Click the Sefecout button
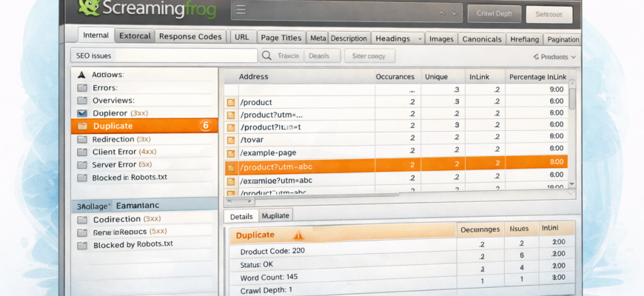Screen dimensions: 644x296 point(549,14)
